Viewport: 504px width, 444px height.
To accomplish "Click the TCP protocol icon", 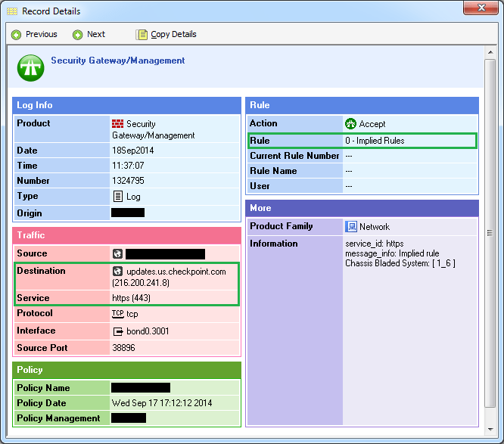I will click(x=117, y=314).
